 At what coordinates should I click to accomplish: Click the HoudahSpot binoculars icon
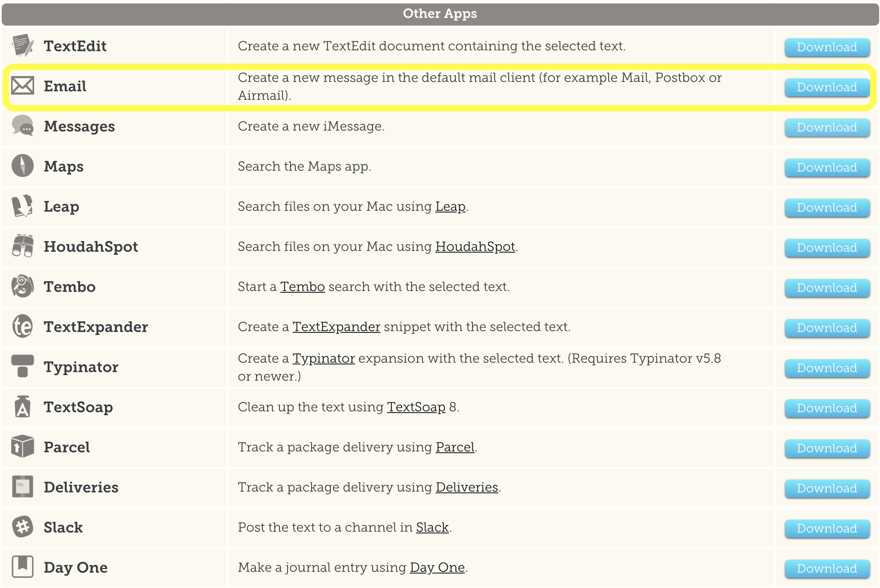[23, 246]
